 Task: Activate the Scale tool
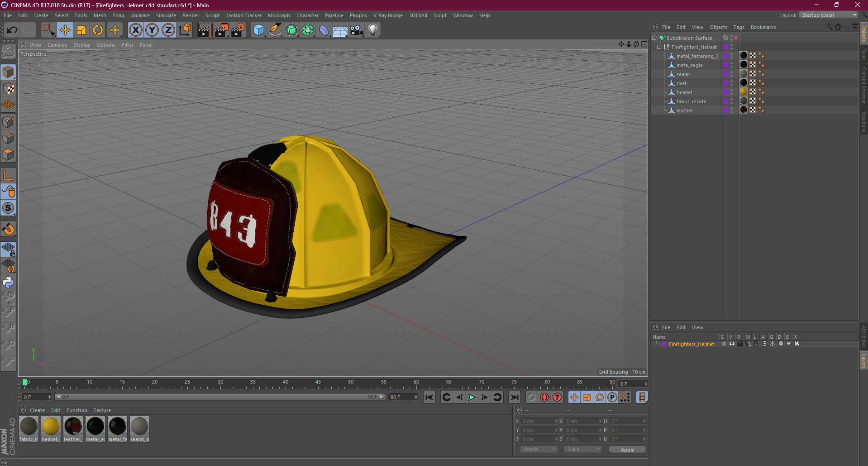(81, 30)
